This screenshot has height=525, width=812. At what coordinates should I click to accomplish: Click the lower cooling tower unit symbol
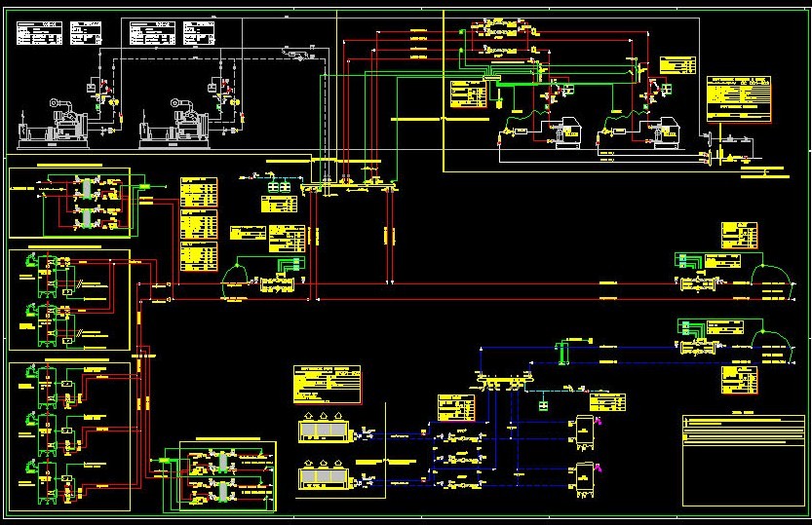tap(325, 477)
